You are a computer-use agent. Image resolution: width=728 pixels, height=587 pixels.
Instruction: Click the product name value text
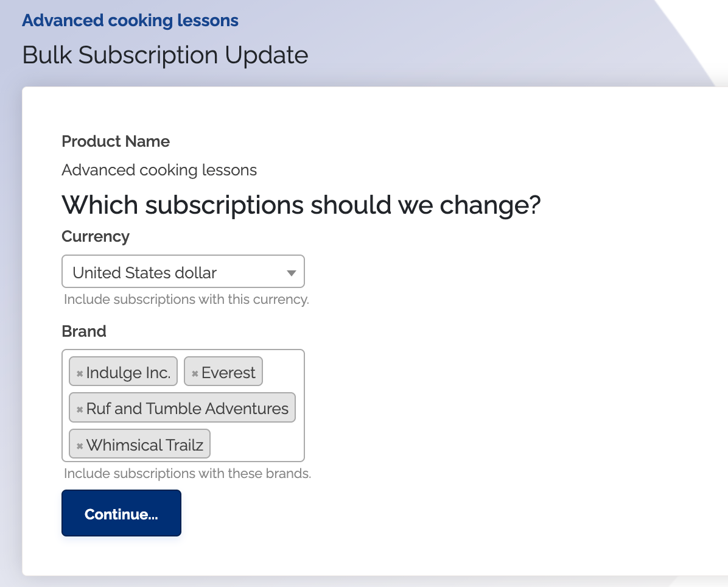click(x=159, y=170)
